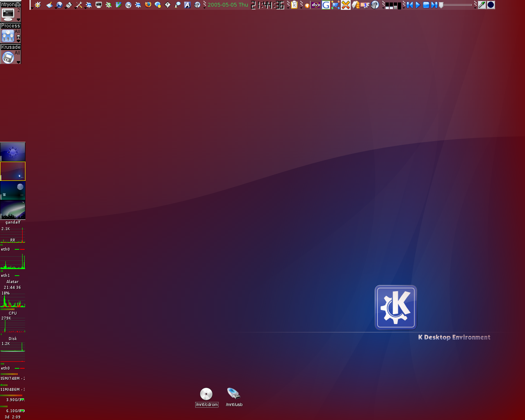The image size is (525, 420).
Task: Open the orange X crossed-tools icon
Action: (x=346, y=5)
